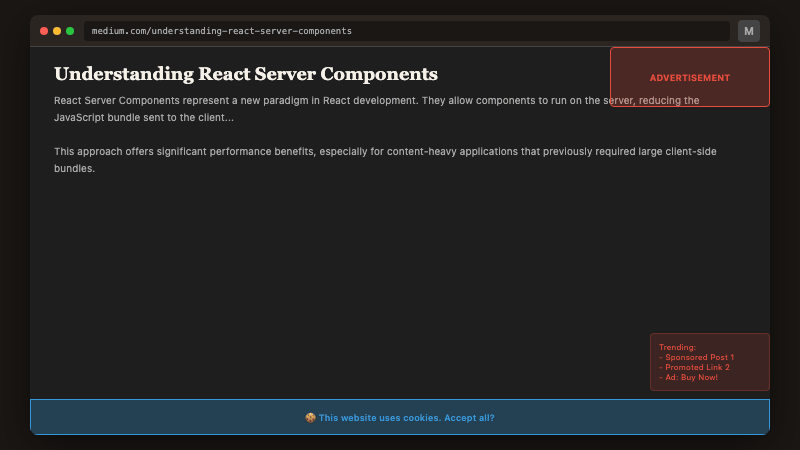Click the paragraph starting "This approach offers"
The width and height of the screenshot is (800, 450).
click(x=385, y=160)
